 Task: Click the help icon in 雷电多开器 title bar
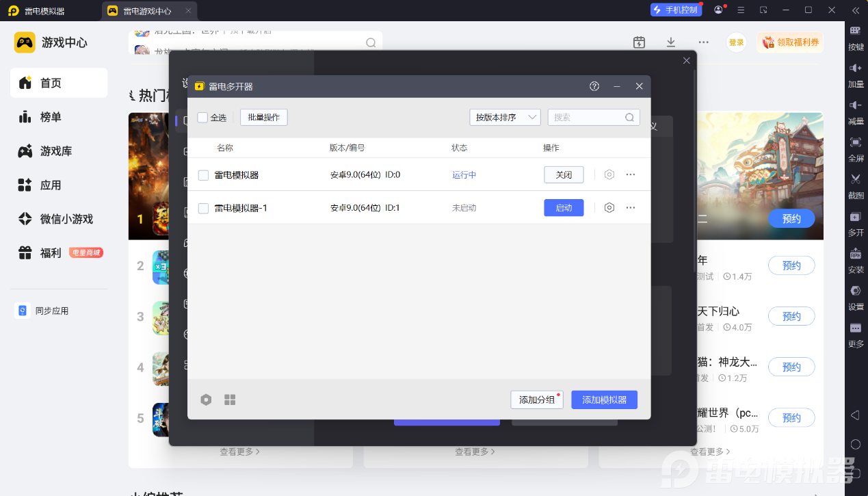click(x=594, y=86)
